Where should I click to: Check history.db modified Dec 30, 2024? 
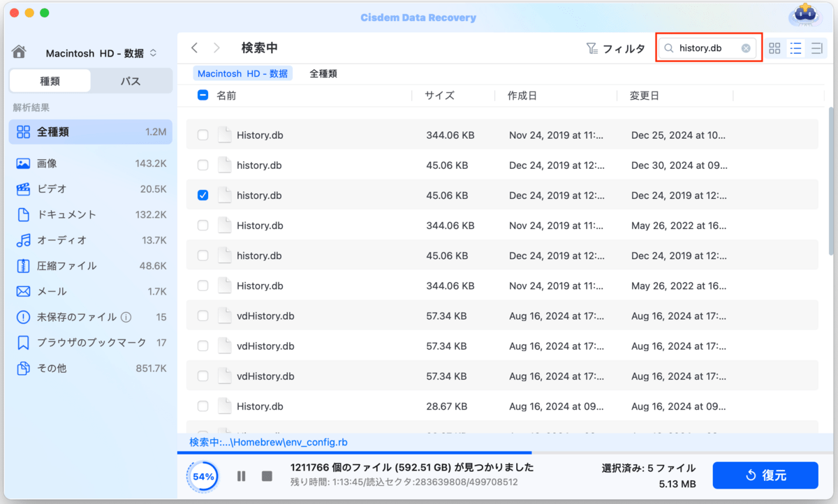pyautogui.click(x=203, y=165)
